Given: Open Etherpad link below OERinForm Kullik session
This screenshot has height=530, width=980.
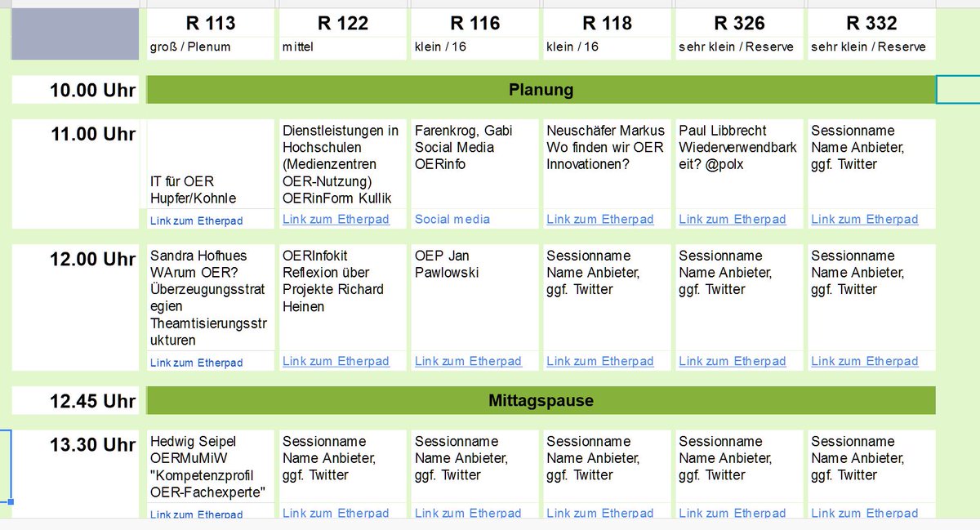Looking at the screenshot, I should [336, 219].
